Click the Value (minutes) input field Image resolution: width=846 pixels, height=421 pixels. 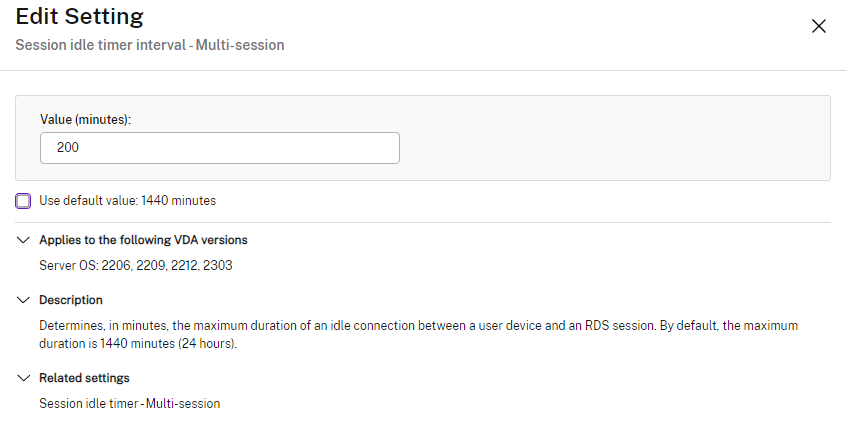pyautogui.click(x=220, y=148)
